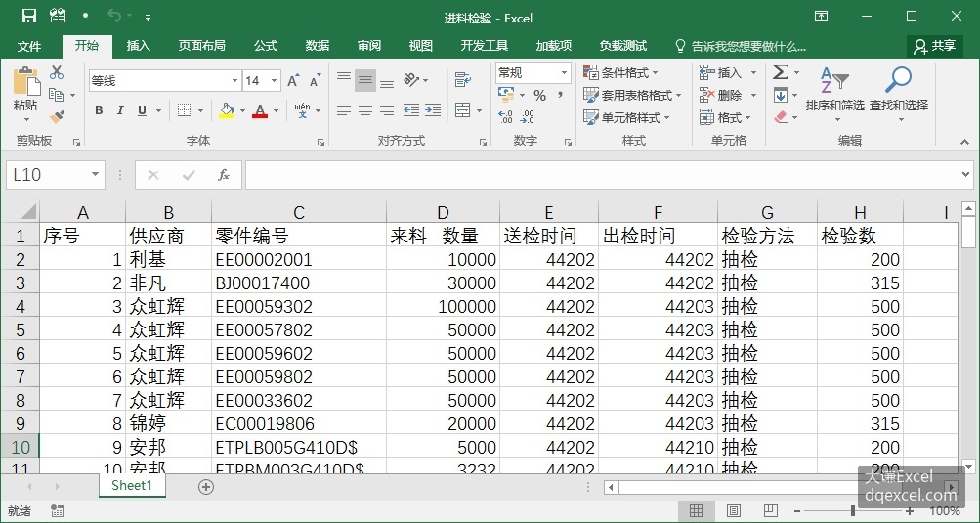Center text horizontally

tap(365, 110)
